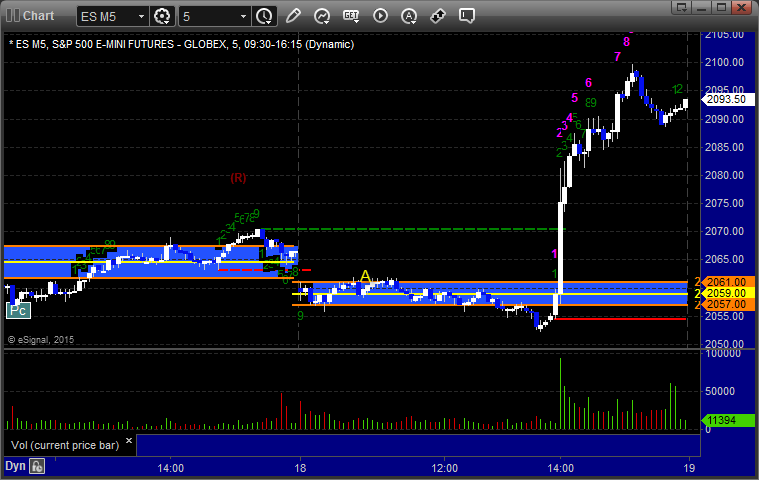759x480 pixels.
Task: Click the 2057.00 orange price label
Action: tap(728, 304)
